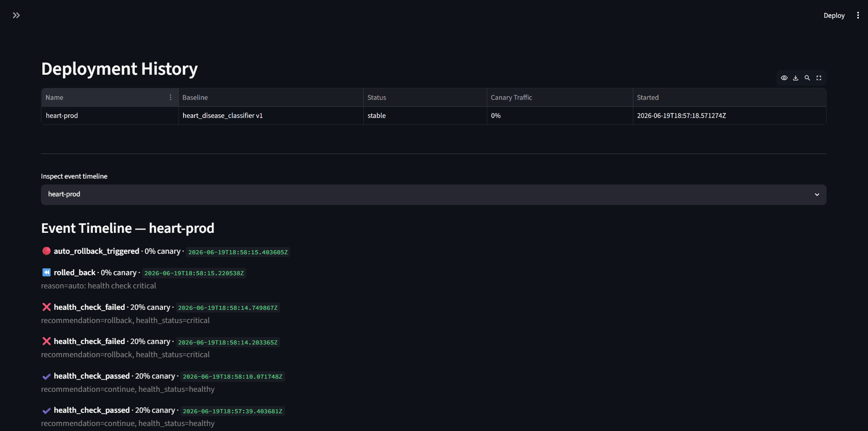Viewport: 868px width, 431px height.
Task: Click checkmark of 18:57:39.403681Z health check
Action: (46, 410)
